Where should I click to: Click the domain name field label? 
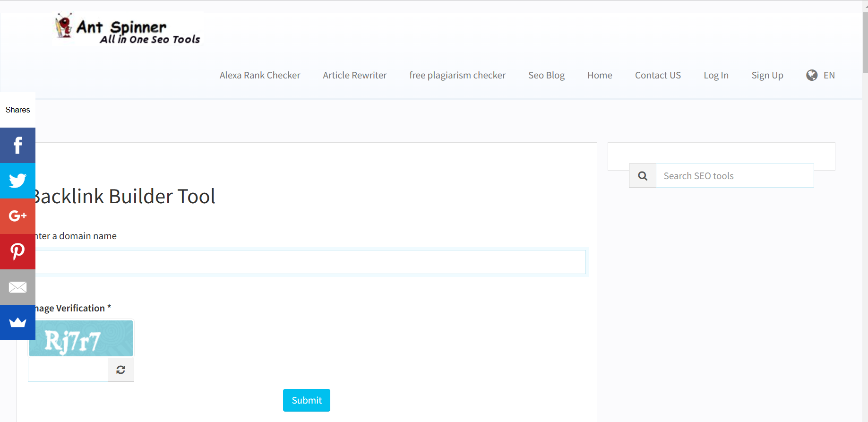coord(76,236)
